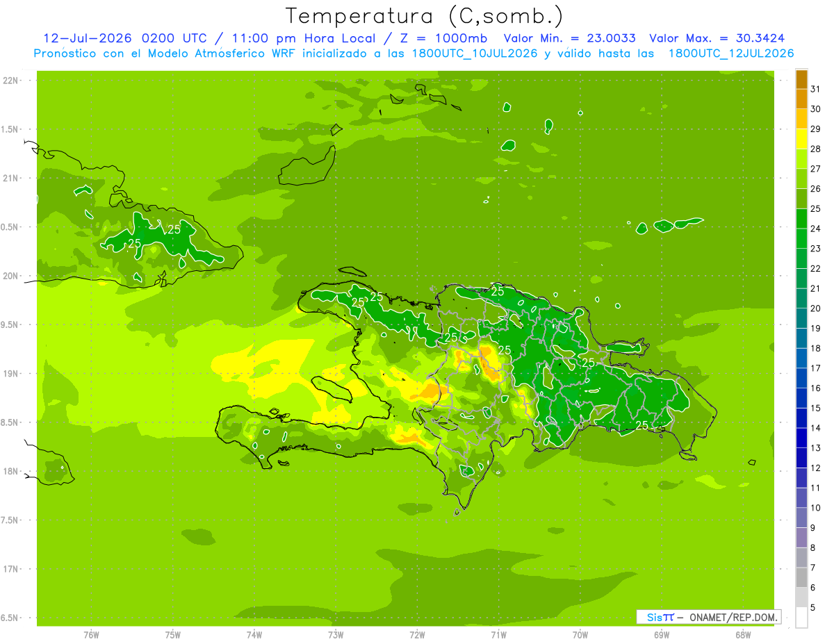Click the '6.5N' latitude axis label
The width and height of the screenshot is (834, 644).
(x=10, y=618)
